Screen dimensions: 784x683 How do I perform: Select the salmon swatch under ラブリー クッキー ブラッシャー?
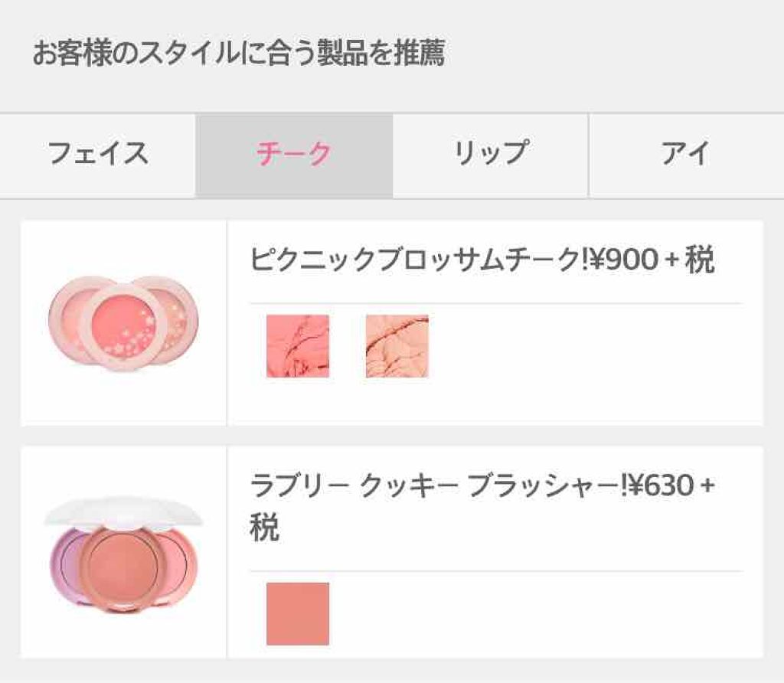click(x=298, y=613)
